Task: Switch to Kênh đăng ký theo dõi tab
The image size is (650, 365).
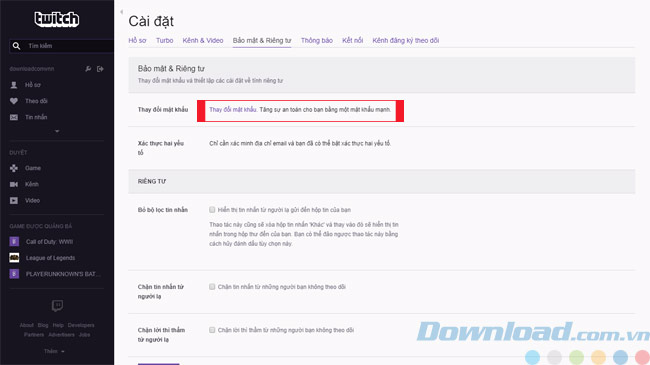Action: click(x=405, y=40)
